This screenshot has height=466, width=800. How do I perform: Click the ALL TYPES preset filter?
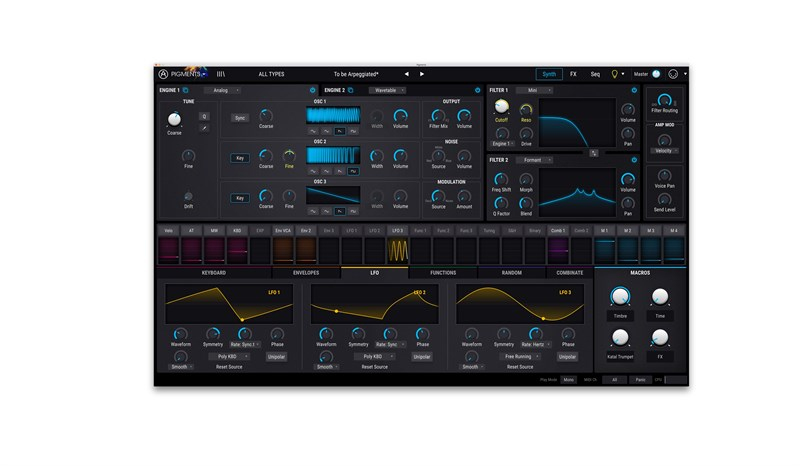(x=271, y=75)
